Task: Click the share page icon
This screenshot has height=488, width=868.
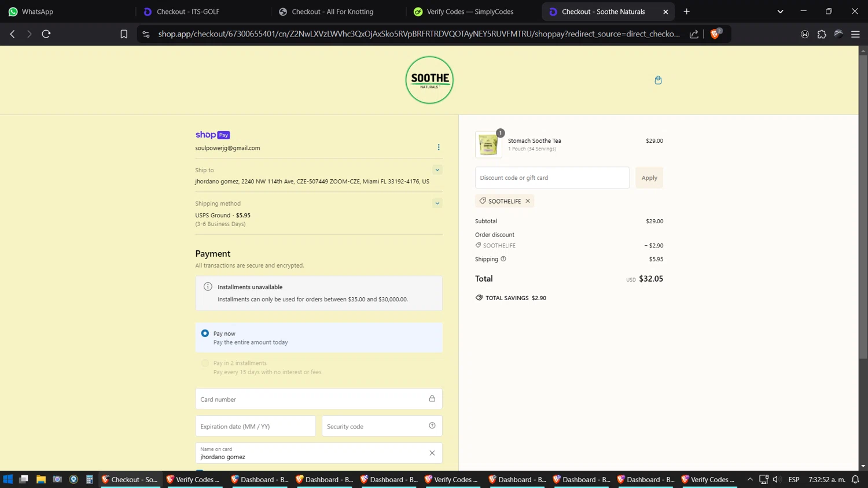Action: click(694, 34)
